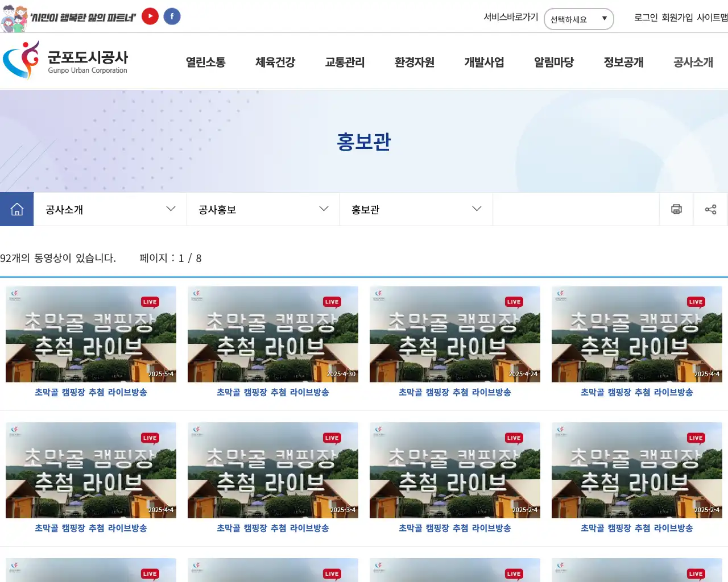Open the title link under the 2025-5-4 video
The image size is (728, 582).
click(91, 392)
